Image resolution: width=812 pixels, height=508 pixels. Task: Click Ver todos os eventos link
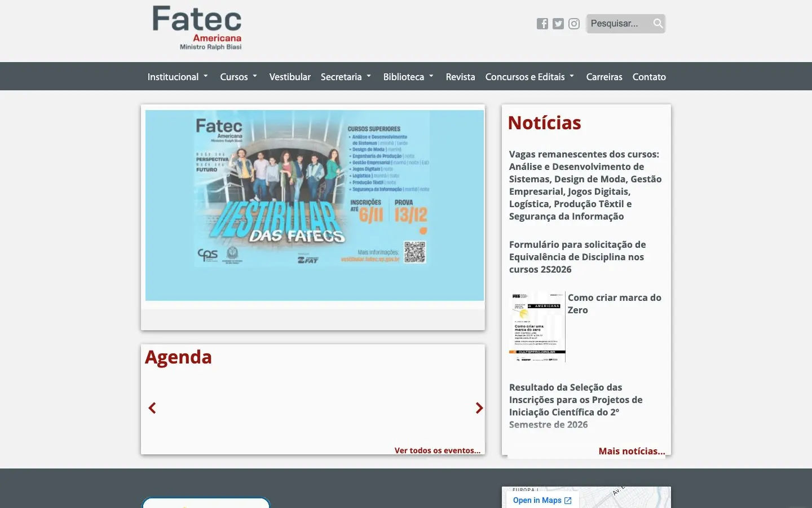(438, 450)
